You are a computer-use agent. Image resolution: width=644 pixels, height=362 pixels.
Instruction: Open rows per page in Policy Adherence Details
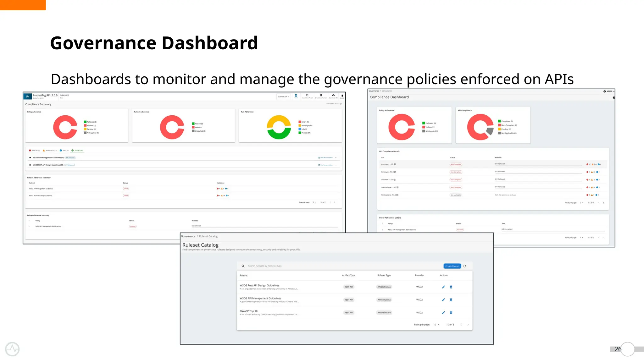click(581, 238)
